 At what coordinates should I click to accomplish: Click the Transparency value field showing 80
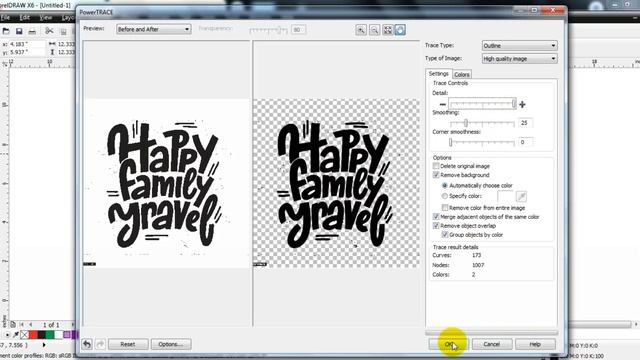(298, 30)
